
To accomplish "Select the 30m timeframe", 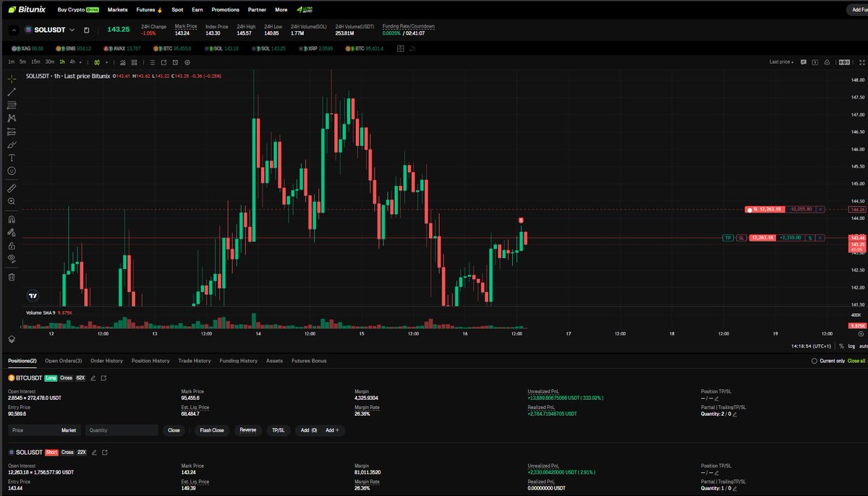I will [x=50, y=62].
